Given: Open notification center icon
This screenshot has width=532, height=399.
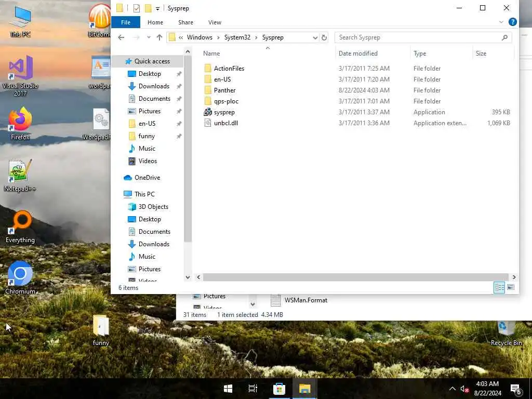Looking at the screenshot, I should [516, 389].
